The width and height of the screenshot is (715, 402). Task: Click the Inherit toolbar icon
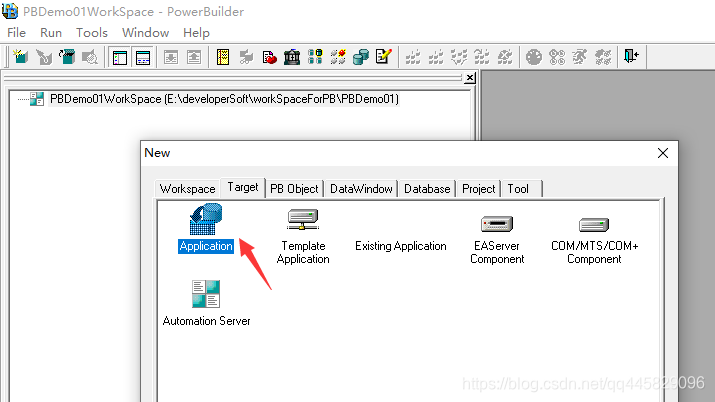pyautogui.click(x=44, y=57)
